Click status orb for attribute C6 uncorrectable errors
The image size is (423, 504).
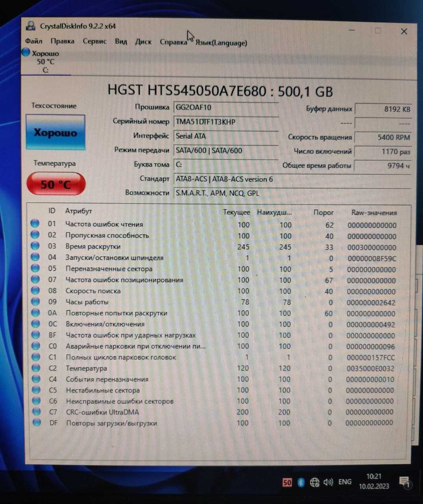pos(37,401)
